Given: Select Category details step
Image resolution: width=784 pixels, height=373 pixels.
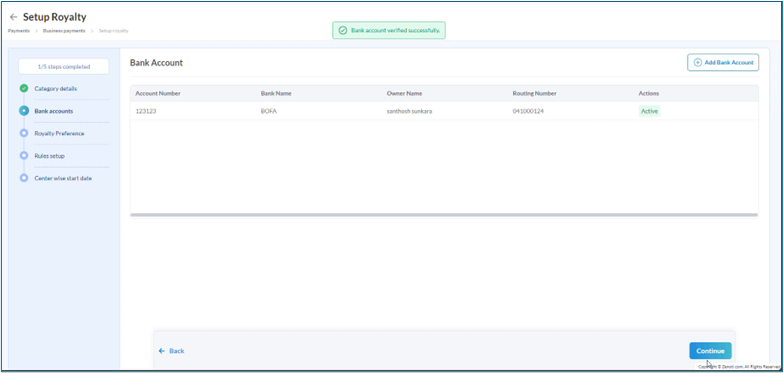Looking at the screenshot, I should 56,88.
